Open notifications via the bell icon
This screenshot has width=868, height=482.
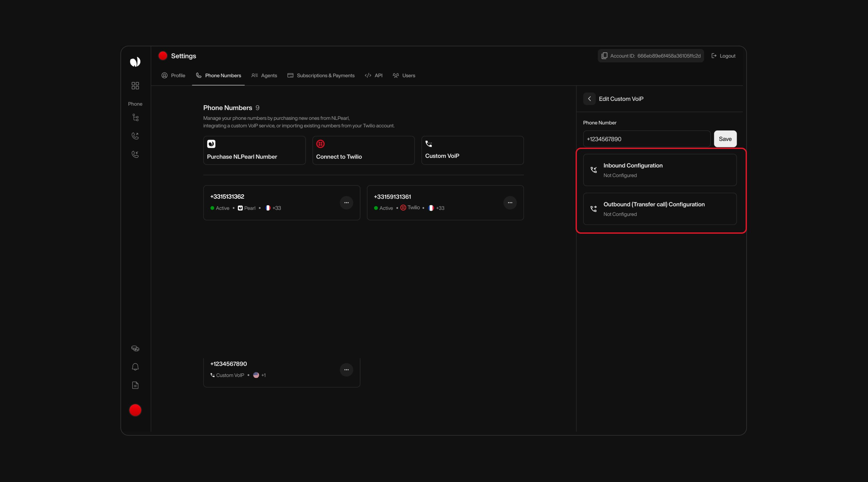click(x=135, y=367)
